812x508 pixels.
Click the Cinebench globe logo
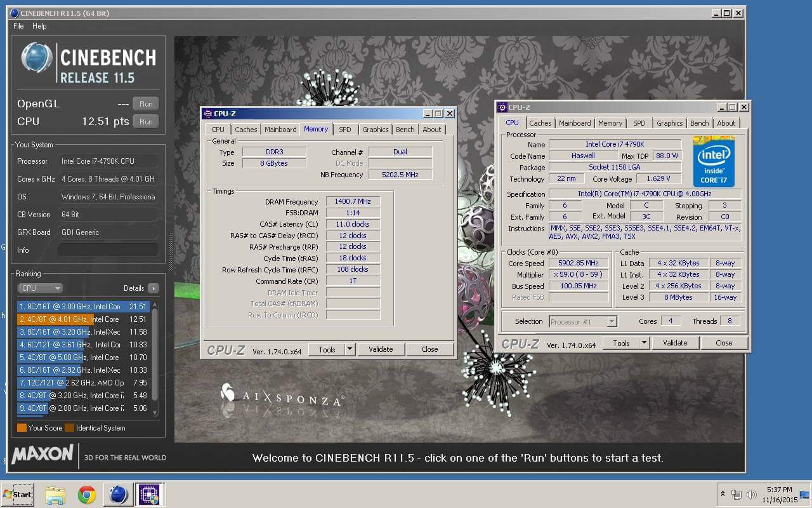(37, 58)
